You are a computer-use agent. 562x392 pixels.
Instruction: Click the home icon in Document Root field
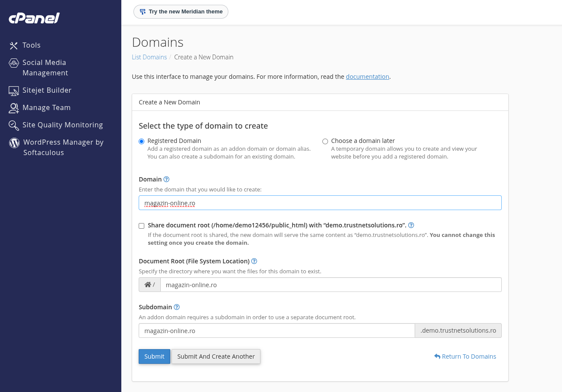[x=148, y=285]
